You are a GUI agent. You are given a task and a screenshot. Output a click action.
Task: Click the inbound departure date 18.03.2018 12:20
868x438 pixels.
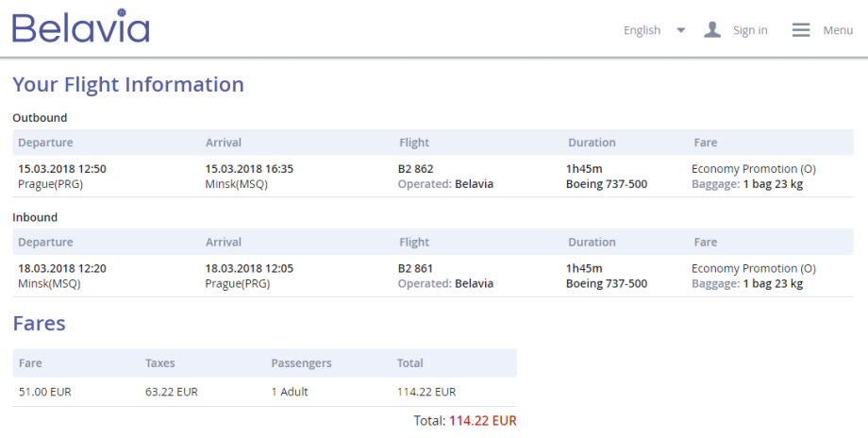(62, 268)
